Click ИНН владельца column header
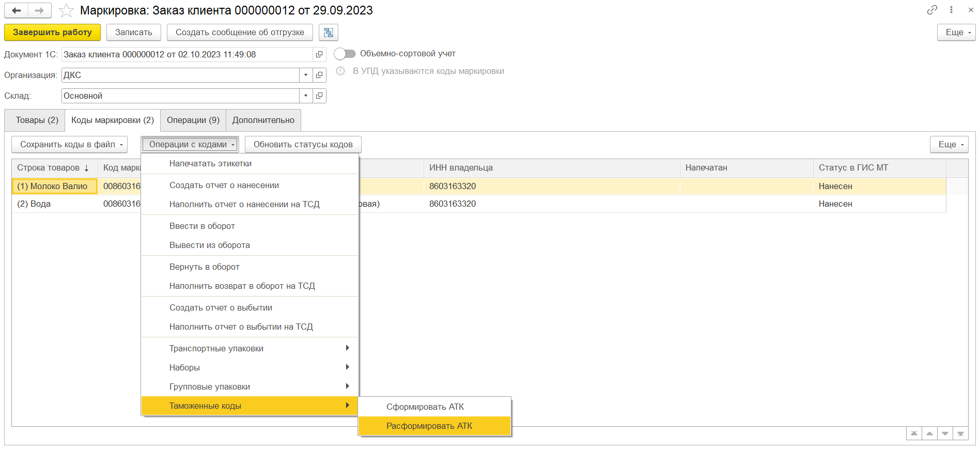This screenshot has height=449, width=980. point(552,168)
